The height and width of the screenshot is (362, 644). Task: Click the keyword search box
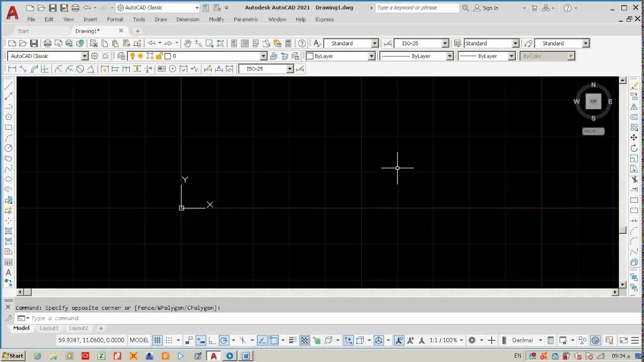(x=417, y=8)
